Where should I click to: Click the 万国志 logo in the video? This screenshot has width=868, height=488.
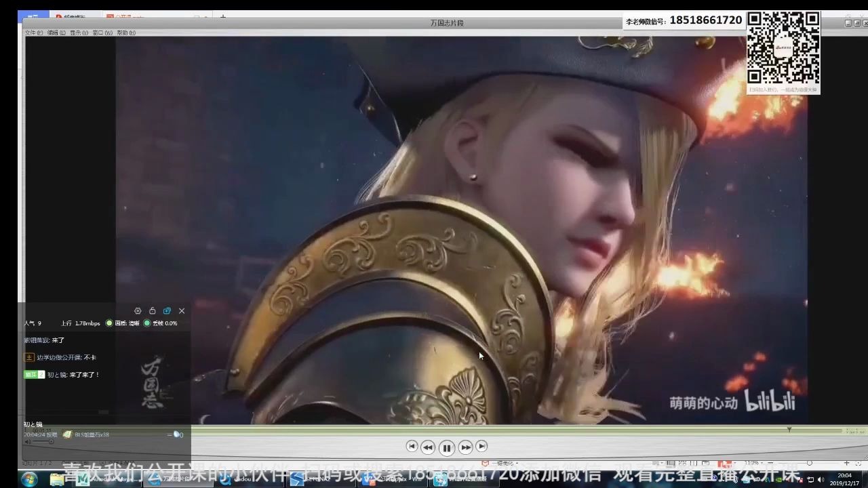153,382
